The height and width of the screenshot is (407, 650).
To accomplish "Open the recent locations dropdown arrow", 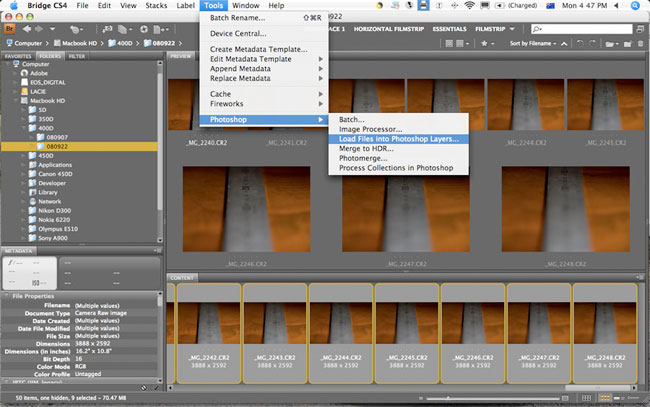I will pyautogui.click(x=52, y=29).
